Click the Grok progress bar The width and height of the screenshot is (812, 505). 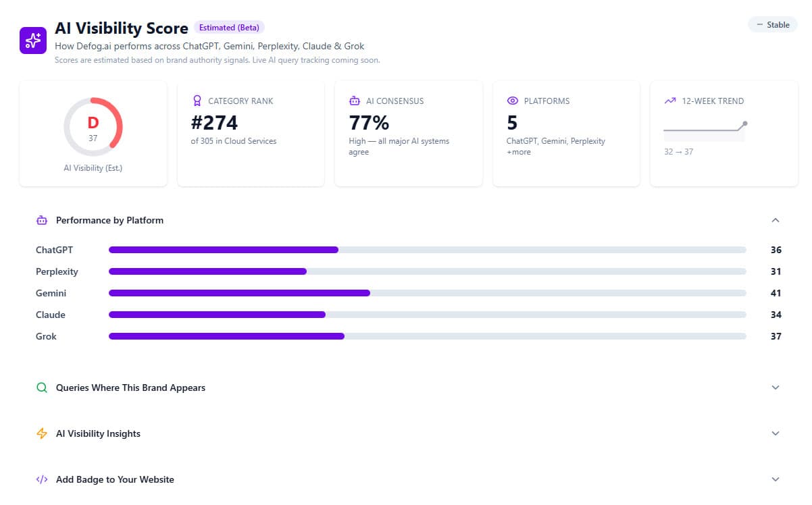click(x=428, y=336)
